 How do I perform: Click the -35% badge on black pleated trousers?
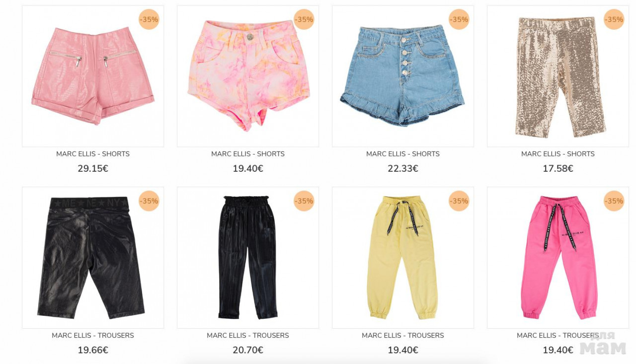coord(304,201)
